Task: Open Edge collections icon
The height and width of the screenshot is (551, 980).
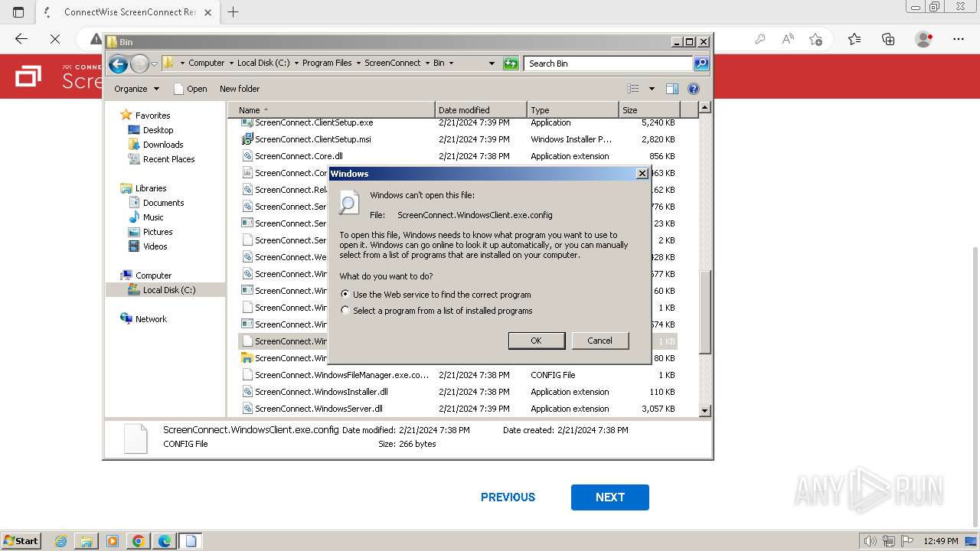Action: pyautogui.click(x=888, y=39)
